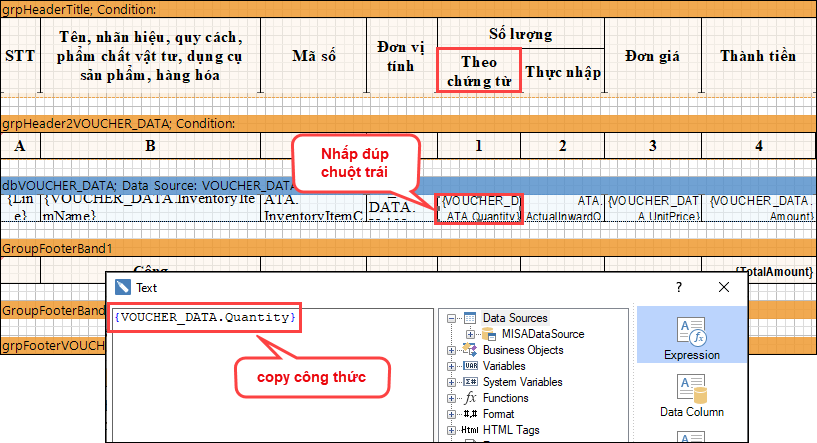
Task: Close the Text dialog
Action: click(723, 287)
